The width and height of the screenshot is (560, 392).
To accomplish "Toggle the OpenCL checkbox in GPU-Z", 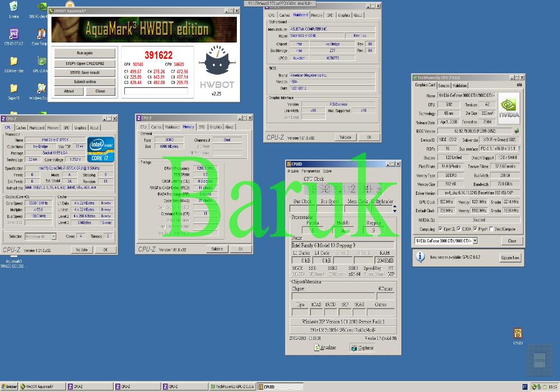I will pyautogui.click(x=440, y=229).
